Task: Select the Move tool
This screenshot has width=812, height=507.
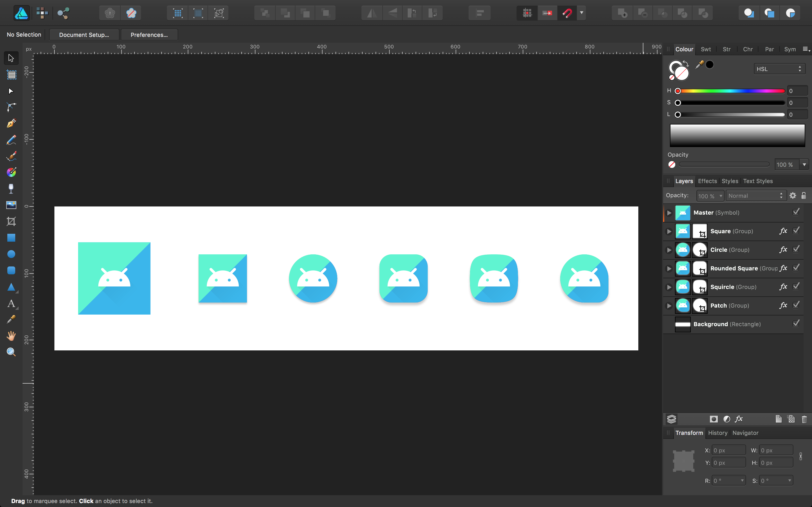Action: (x=11, y=58)
